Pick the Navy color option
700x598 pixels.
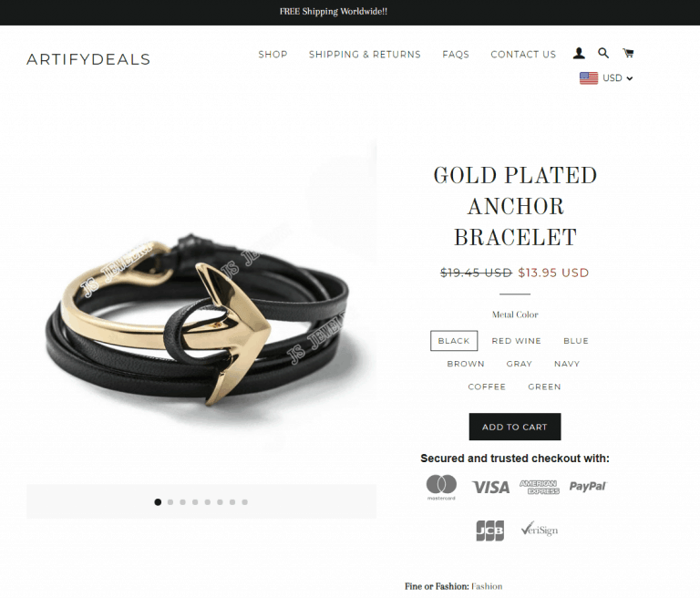(x=567, y=364)
